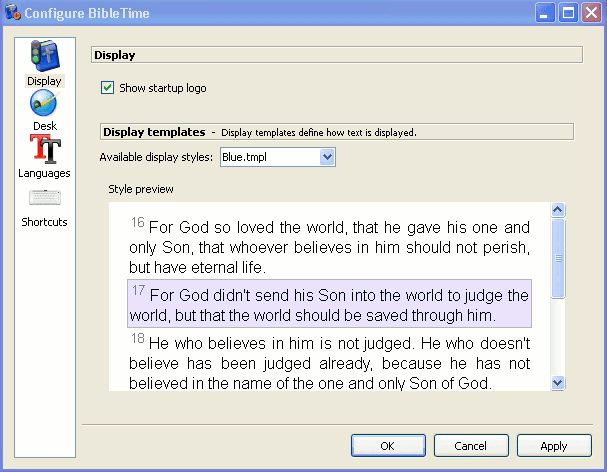The width and height of the screenshot is (607, 472).
Task: Click verse 18 text in style preview
Action: [x=329, y=363]
